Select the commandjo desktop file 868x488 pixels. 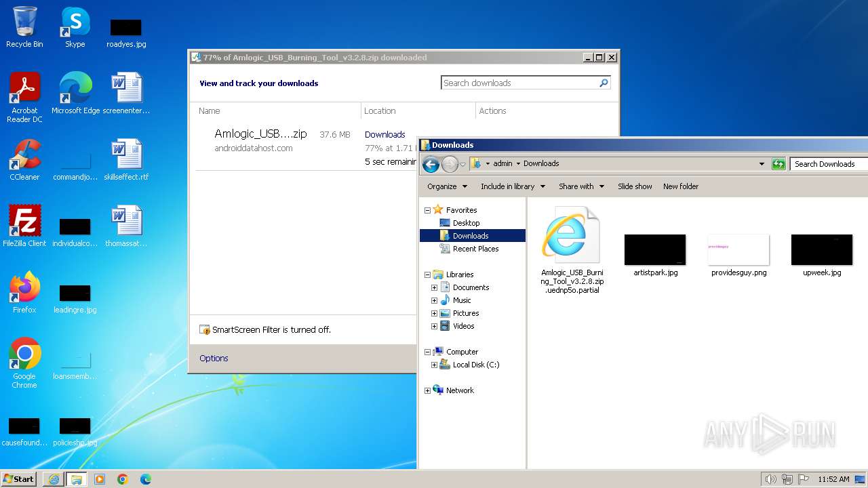click(75, 167)
